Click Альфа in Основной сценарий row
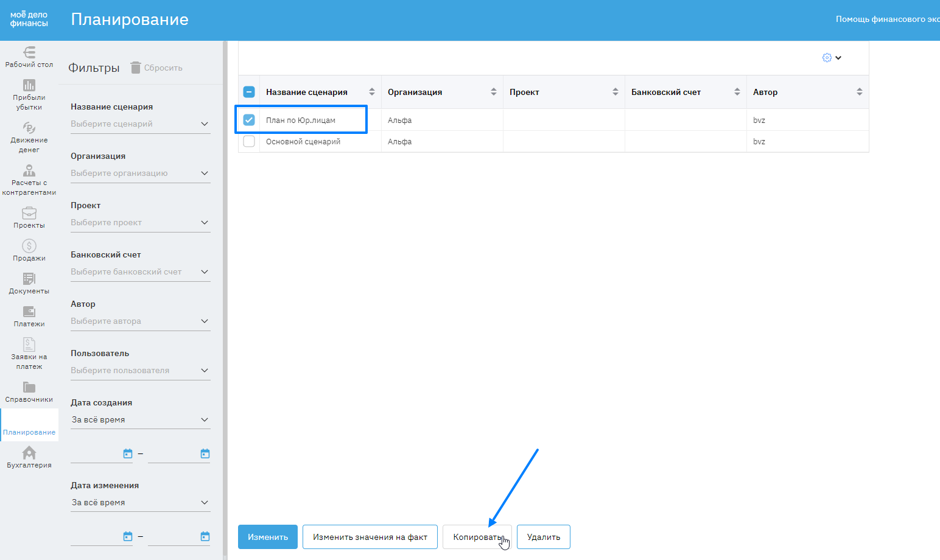Image resolution: width=940 pixels, height=560 pixels. [400, 142]
